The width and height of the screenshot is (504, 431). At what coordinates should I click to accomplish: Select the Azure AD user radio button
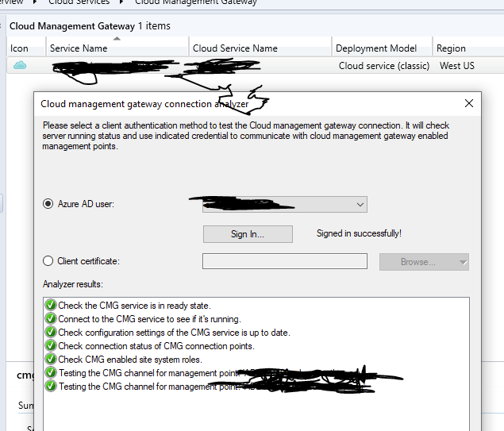(48, 204)
